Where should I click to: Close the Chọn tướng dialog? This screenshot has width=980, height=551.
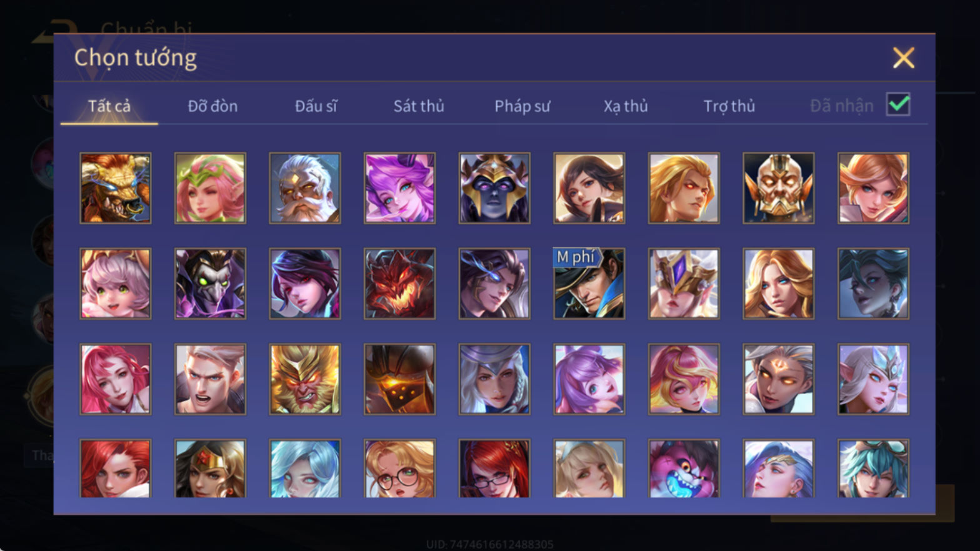[904, 58]
